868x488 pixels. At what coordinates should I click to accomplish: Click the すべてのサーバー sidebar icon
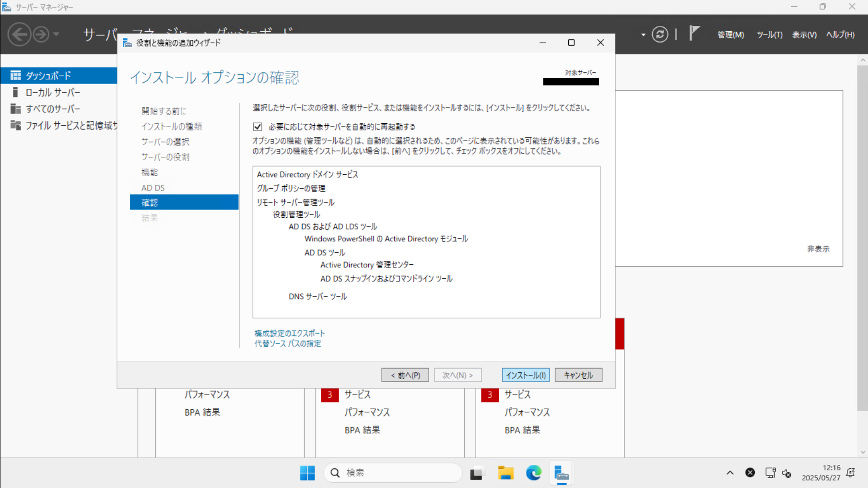[15, 109]
